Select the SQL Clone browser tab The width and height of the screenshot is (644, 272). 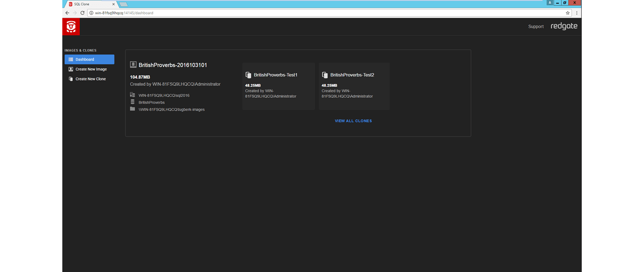point(91,4)
